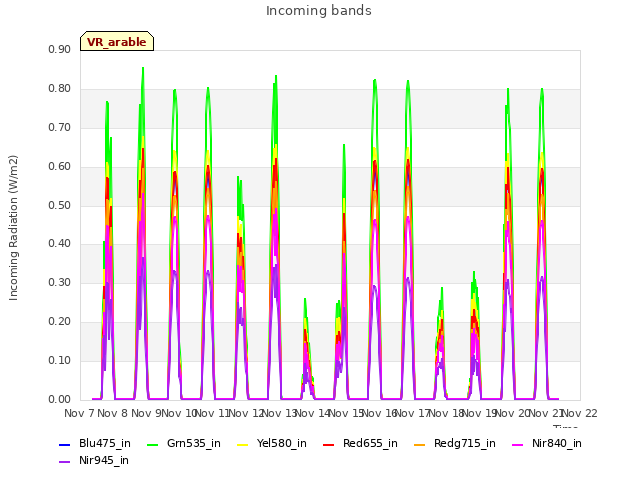Viewport: 640px width, 480px height.
Task: Click the Nov 17 x-axis date label
Action: pos(412,413)
